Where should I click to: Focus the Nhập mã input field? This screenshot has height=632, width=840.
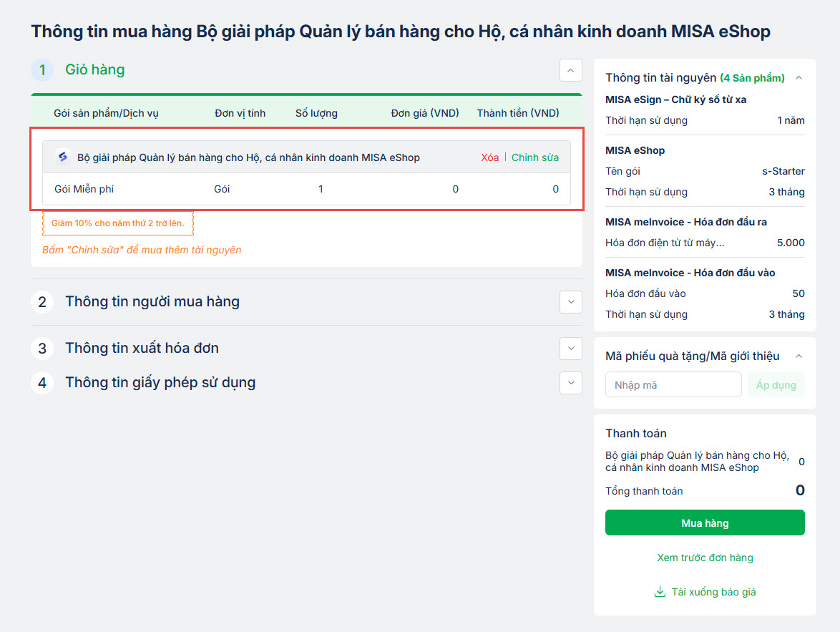pyautogui.click(x=673, y=385)
